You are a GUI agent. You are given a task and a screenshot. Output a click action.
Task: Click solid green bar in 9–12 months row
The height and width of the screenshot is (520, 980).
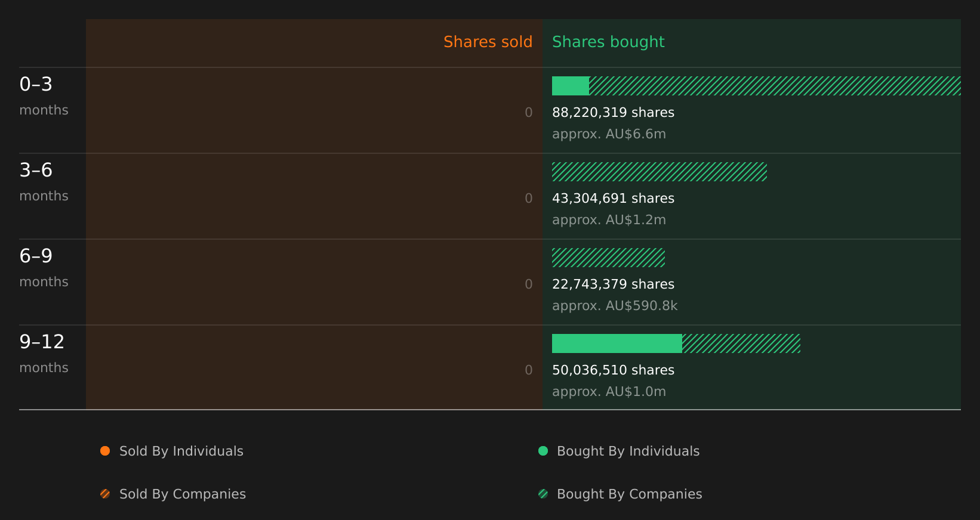tap(617, 343)
